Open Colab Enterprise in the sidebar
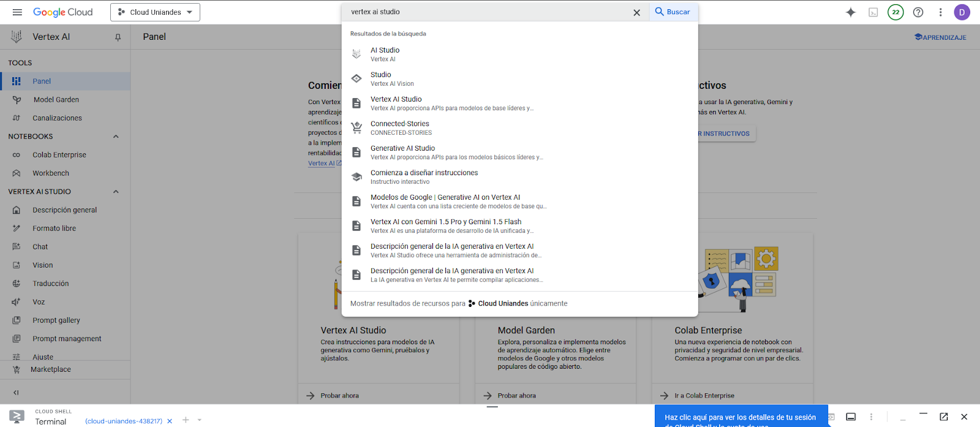980x427 pixels. [x=65, y=154]
